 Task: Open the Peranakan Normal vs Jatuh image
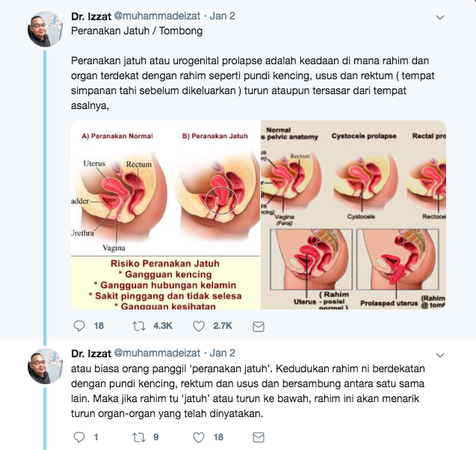[x=165, y=215]
